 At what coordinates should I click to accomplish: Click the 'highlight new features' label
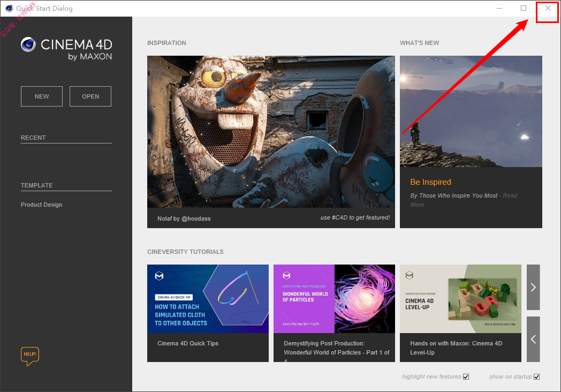431,376
